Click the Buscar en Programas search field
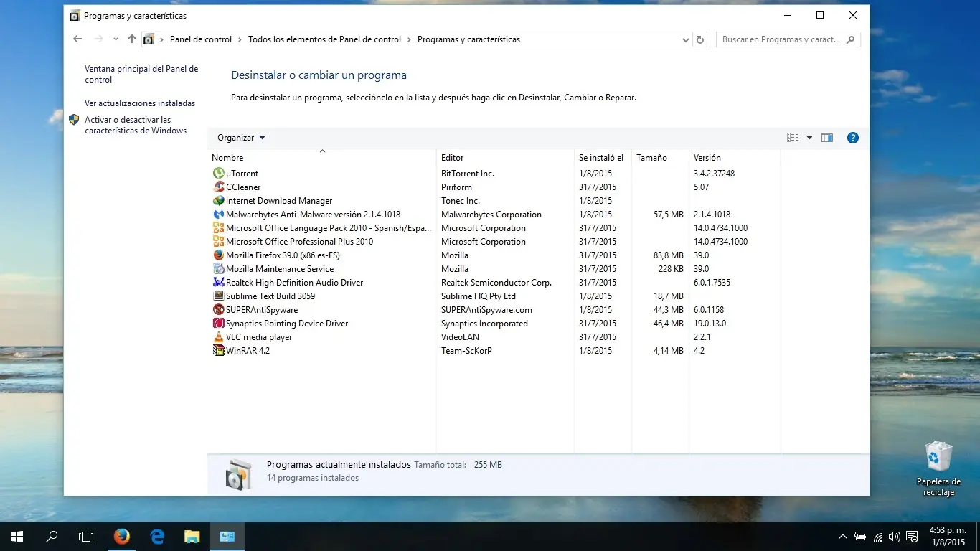The image size is (980, 551). point(781,40)
